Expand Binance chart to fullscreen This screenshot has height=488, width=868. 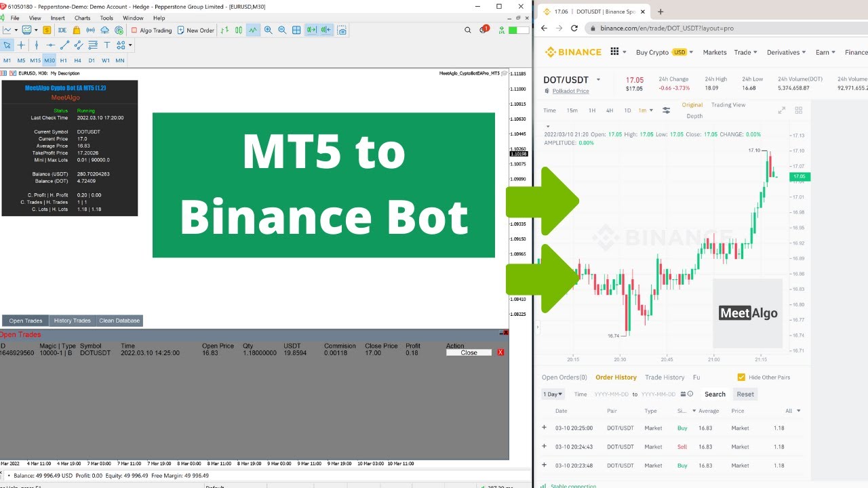coord(781,110)
